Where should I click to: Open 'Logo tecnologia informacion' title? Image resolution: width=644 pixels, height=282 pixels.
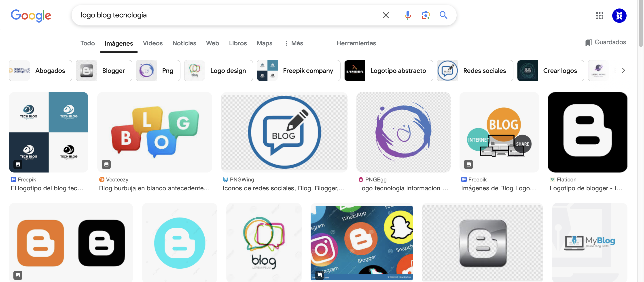(403, 188)
